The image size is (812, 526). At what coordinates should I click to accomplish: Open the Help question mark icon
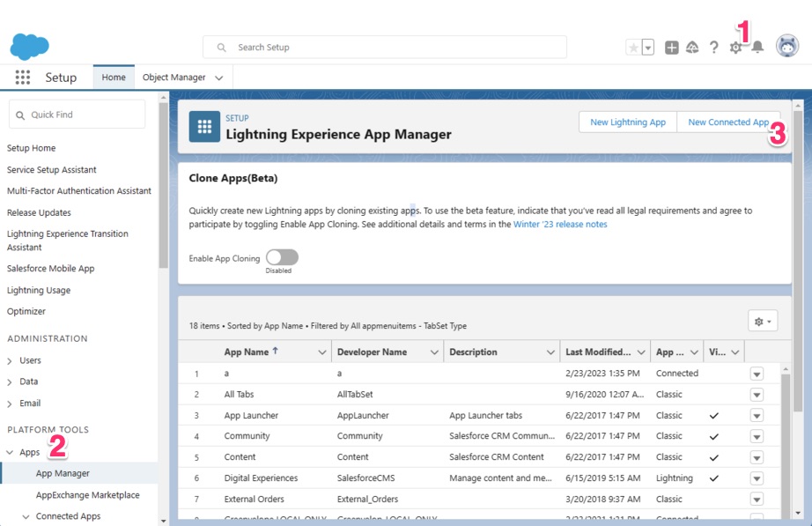tap(714, 48)
